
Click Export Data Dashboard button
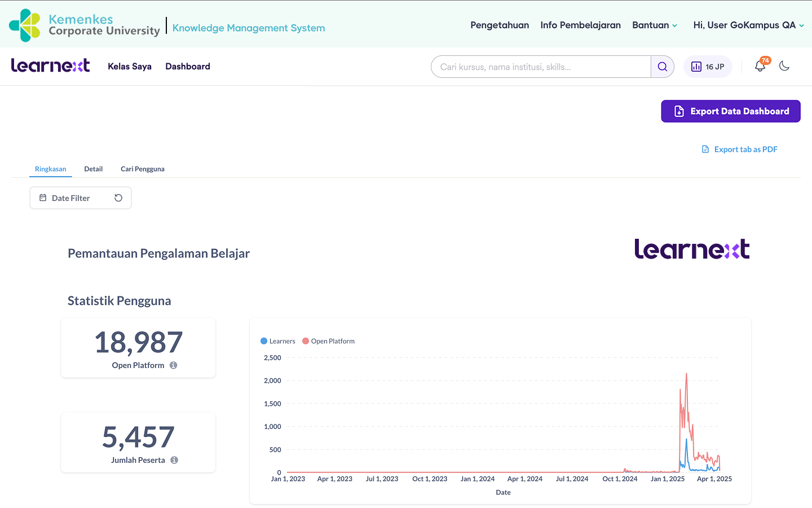point(730,111)
